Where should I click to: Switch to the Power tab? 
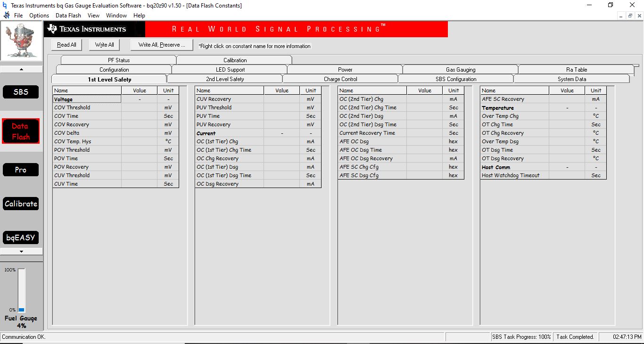345,70
